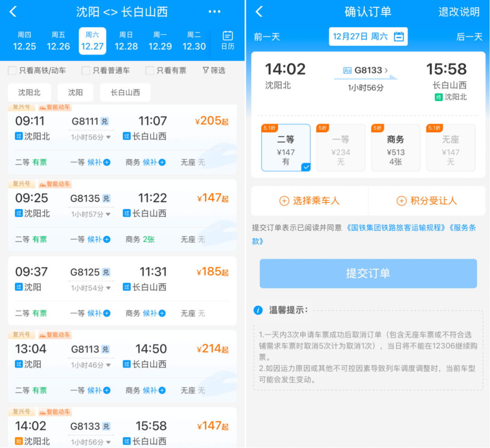Open the calendar icon next to 12月27日
This screenshot has height=448, width=490.
click(x=398, y=36)
